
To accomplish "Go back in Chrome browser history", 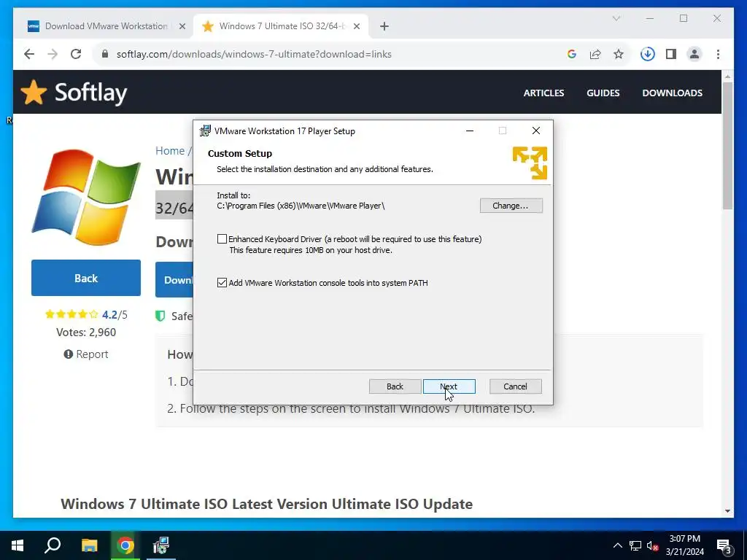I will pyautogui.click(x=29, y=54).
